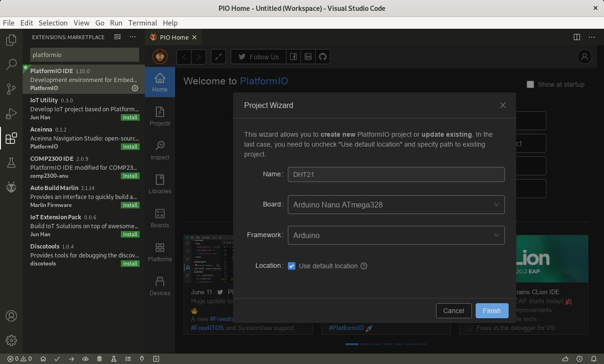Open editor more actions menu

pyautogui.click(x=592, y=37)
